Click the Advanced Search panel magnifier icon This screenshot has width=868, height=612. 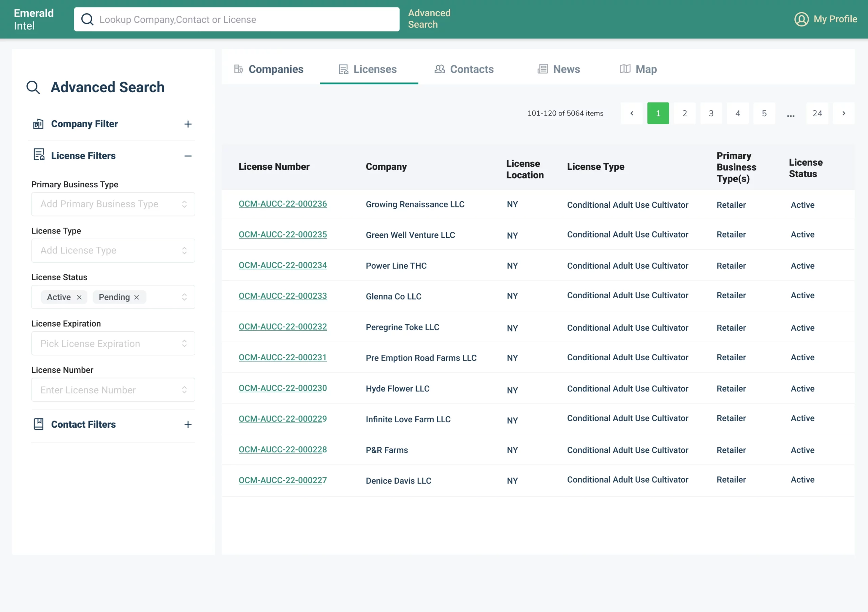[x=33, y=87]
